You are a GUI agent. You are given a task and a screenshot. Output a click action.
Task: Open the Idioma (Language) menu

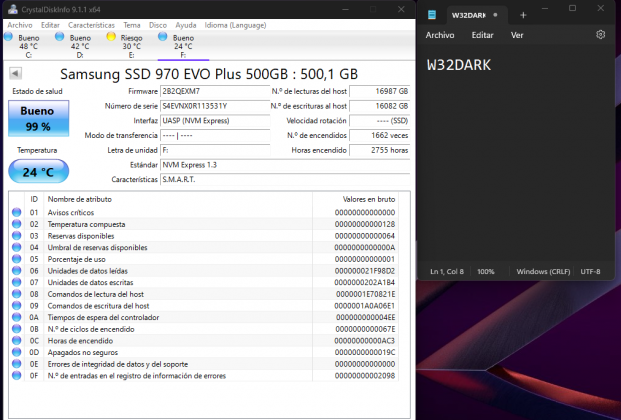235,25
